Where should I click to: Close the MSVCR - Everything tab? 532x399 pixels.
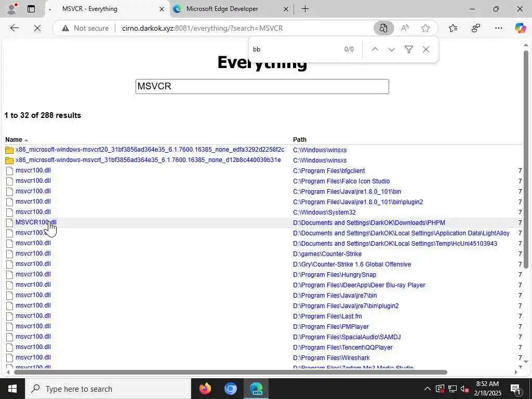(x=162, y=9)
